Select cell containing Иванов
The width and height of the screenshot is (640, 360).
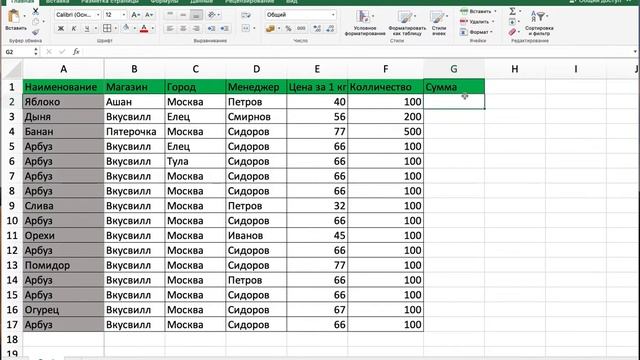(x=256, y=236)
